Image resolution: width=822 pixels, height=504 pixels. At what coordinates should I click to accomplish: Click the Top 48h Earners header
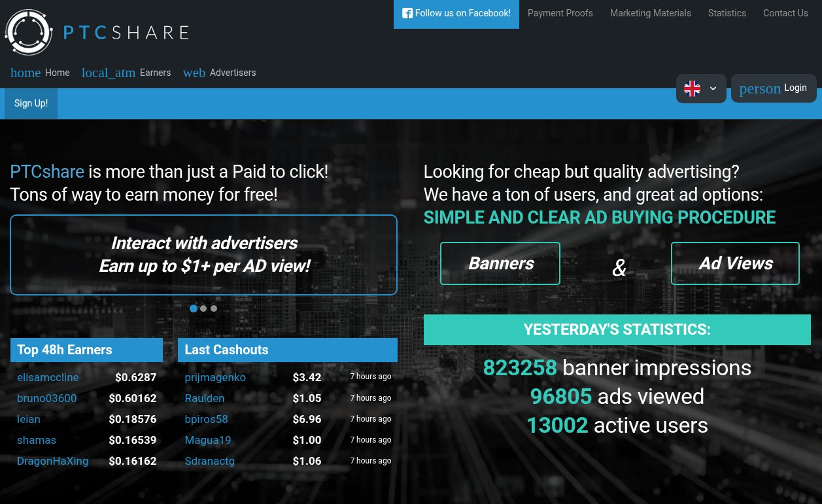pos(86,350)
